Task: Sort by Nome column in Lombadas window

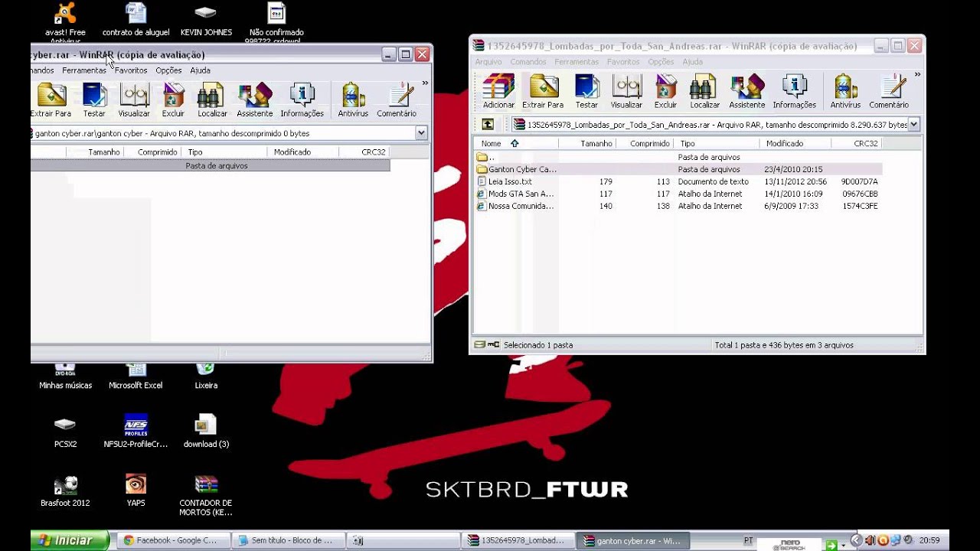Action: (516, 143)
